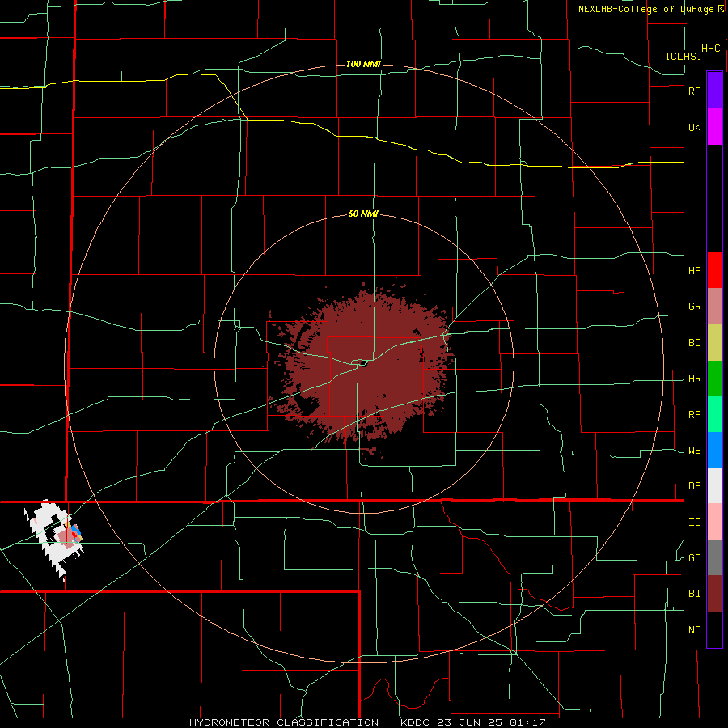This screenshot has width=728, height=728.
Task: Click the pink graupel core in the storm cell
Action: point(65,539)
